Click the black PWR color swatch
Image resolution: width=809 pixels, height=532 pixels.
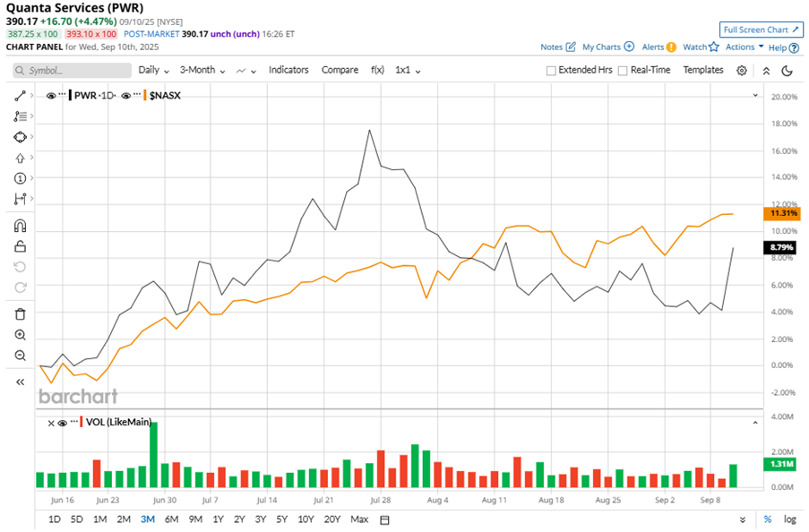tap(70, 96)
